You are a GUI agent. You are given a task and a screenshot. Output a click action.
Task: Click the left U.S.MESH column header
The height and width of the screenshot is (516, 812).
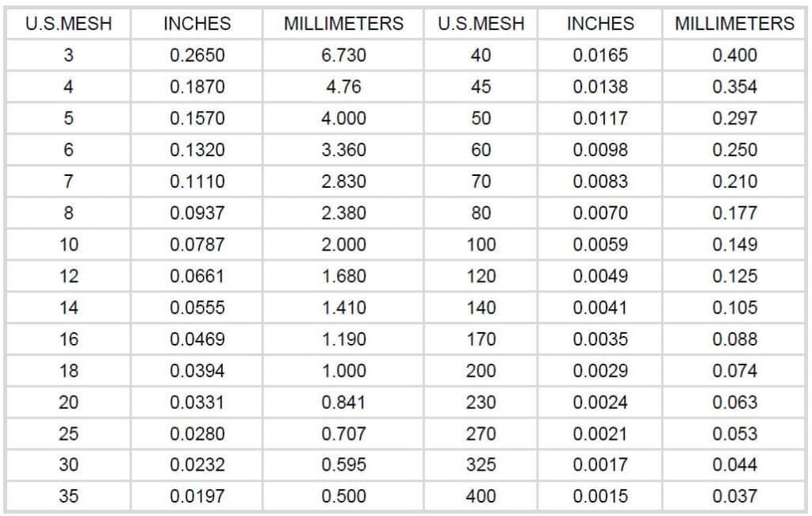[68, 24]
